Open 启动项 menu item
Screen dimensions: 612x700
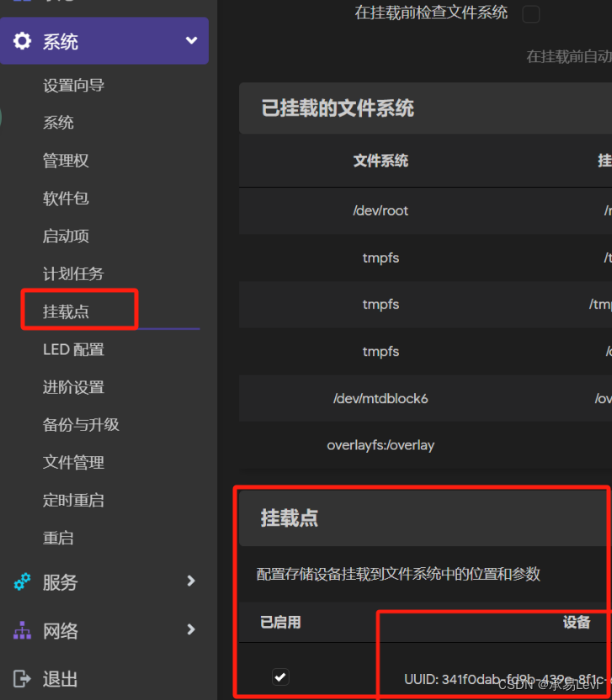[x=66, y=236]
